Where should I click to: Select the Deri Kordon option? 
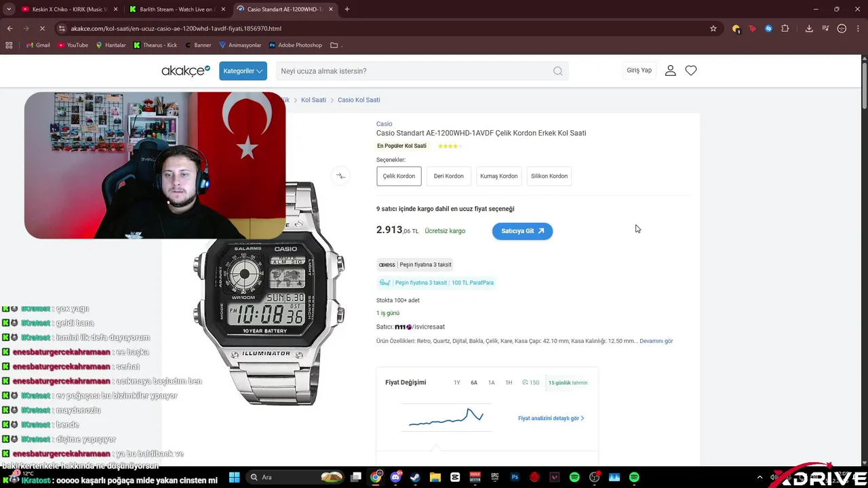pyautogui.click(x=448, y=176)
